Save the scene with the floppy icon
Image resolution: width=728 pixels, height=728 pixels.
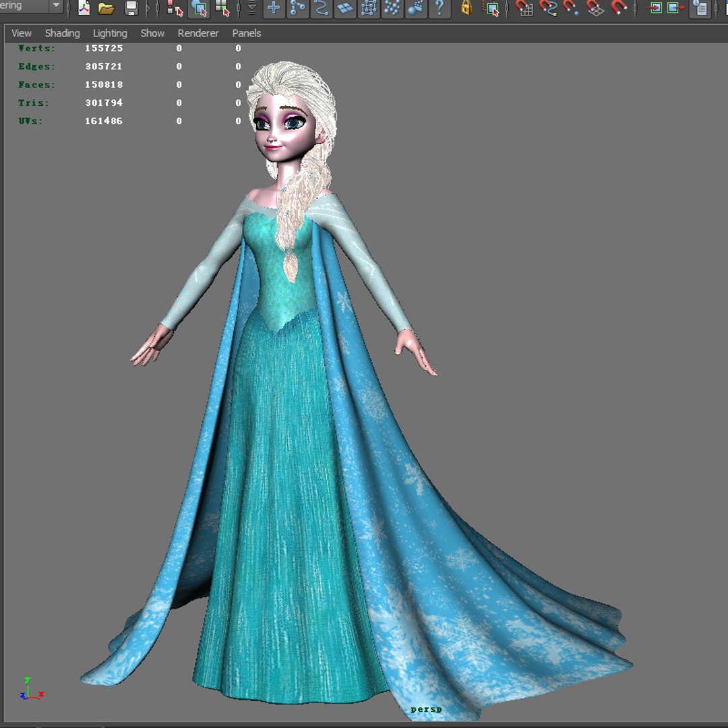(131, 7)
